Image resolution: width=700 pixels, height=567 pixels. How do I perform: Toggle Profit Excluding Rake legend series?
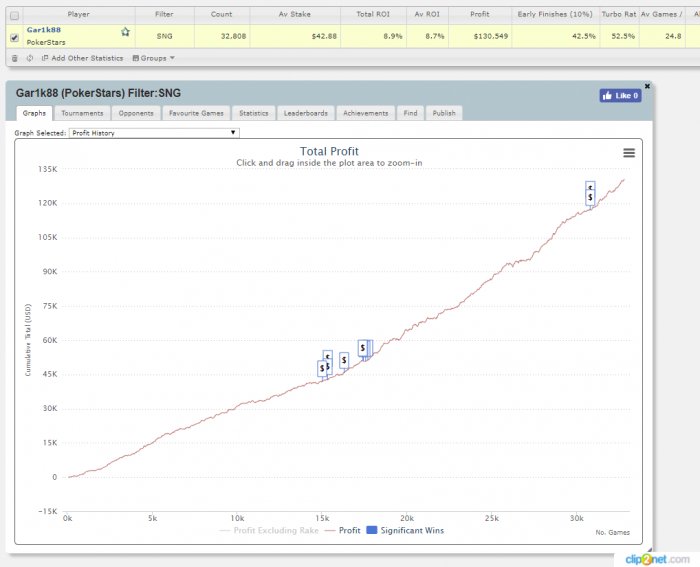269,530
